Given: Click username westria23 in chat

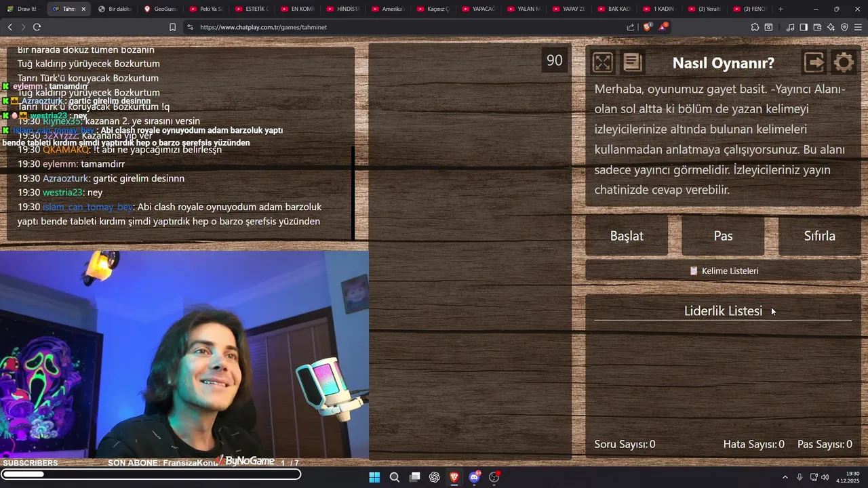Looking at the screenshot, I should pos(62,192).
